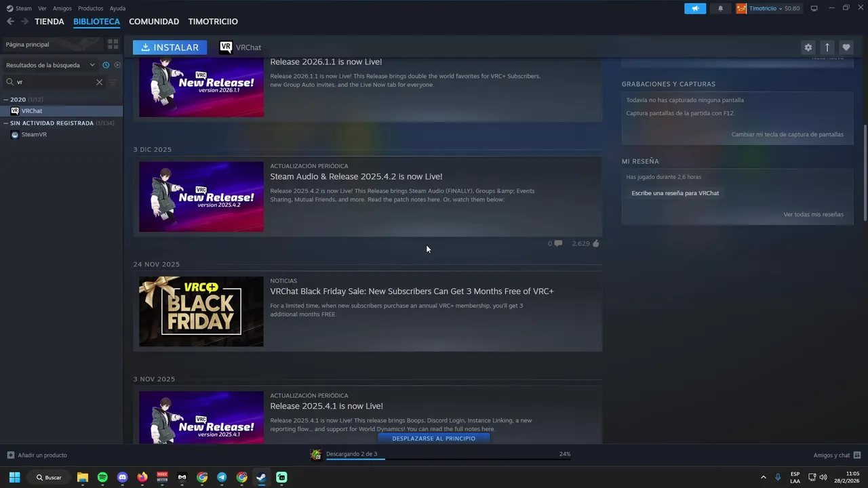Click Desplazarse al principio button
The width and height of the screenshot is (868, 488).
coord(433,439)
